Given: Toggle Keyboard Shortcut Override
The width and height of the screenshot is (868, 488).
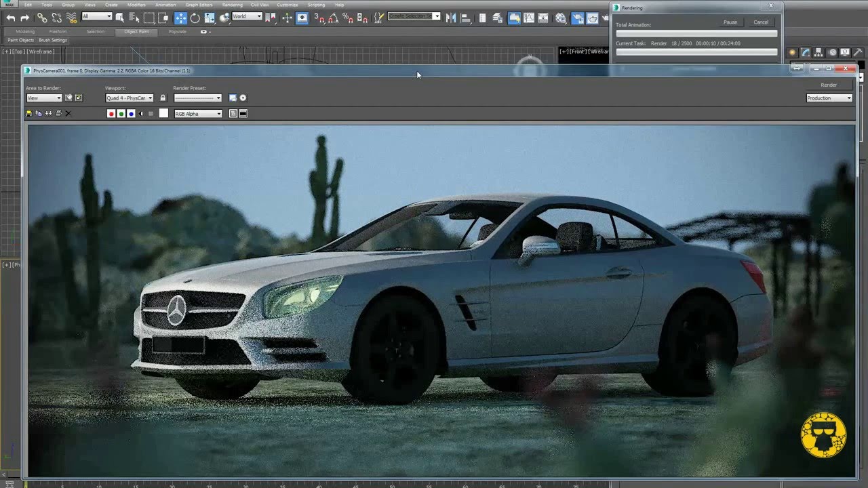Looking at the screenshot, I should click(x=302, y=18).
